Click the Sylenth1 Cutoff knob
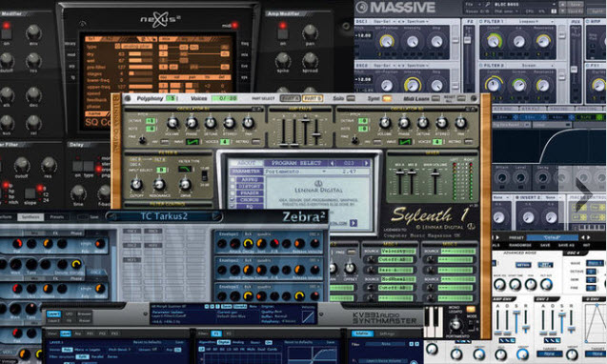 [136, 184]
